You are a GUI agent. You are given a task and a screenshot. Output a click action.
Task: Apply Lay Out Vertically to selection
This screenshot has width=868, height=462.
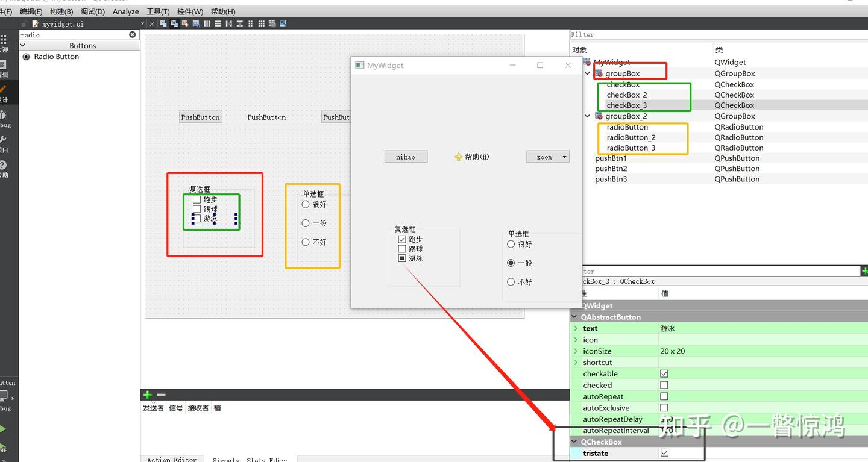click(218, 23)
